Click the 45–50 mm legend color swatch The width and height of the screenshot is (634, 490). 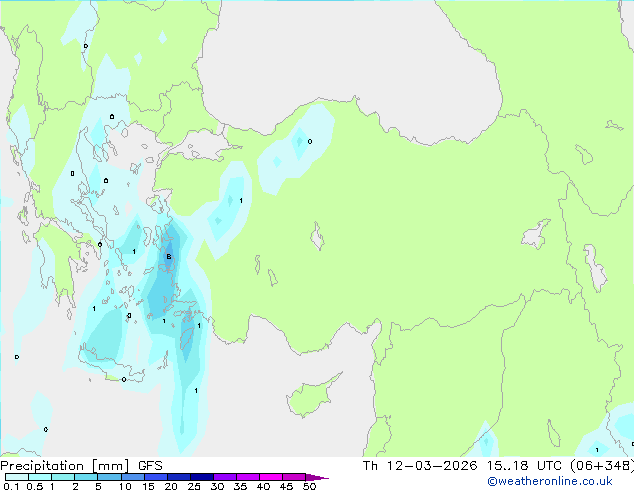point(294,477)
